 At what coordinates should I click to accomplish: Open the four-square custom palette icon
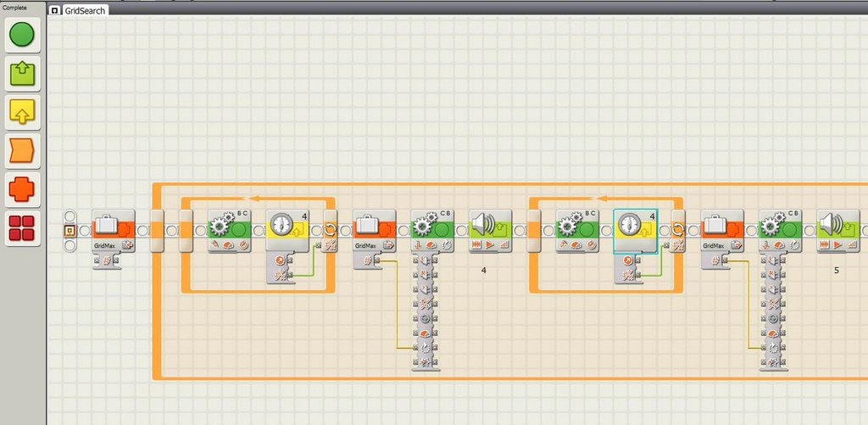pyautogui.click(x=21, y=227)
